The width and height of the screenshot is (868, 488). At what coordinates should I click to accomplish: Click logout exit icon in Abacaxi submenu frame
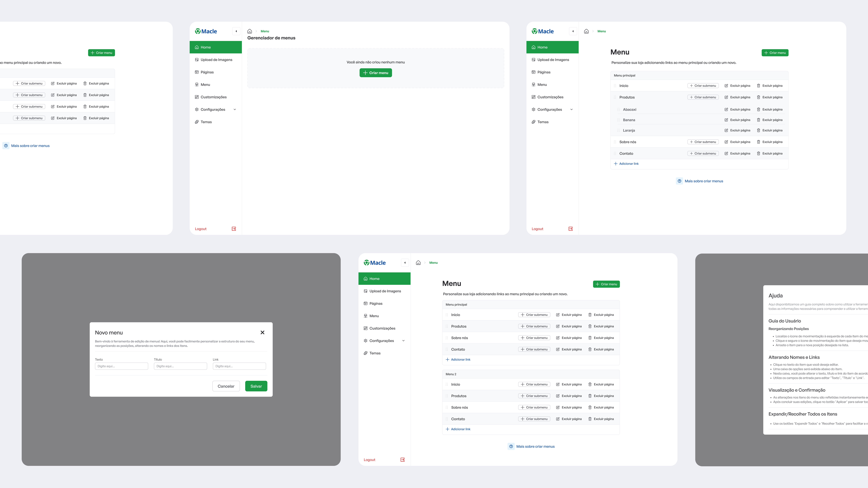[570, 229]
